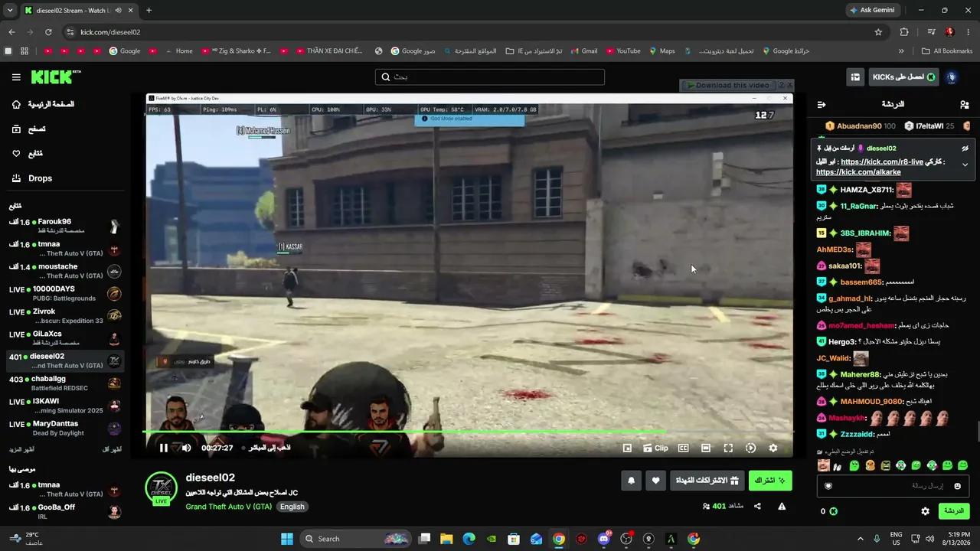Subscribe with the green button
Screen dimensions: 980x551
770,481
